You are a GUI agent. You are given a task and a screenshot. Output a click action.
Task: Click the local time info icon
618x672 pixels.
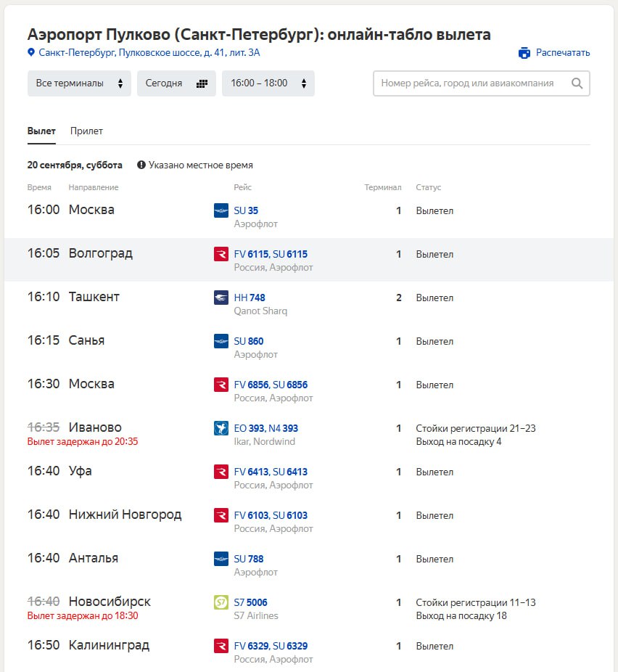[x=141, y=165]
